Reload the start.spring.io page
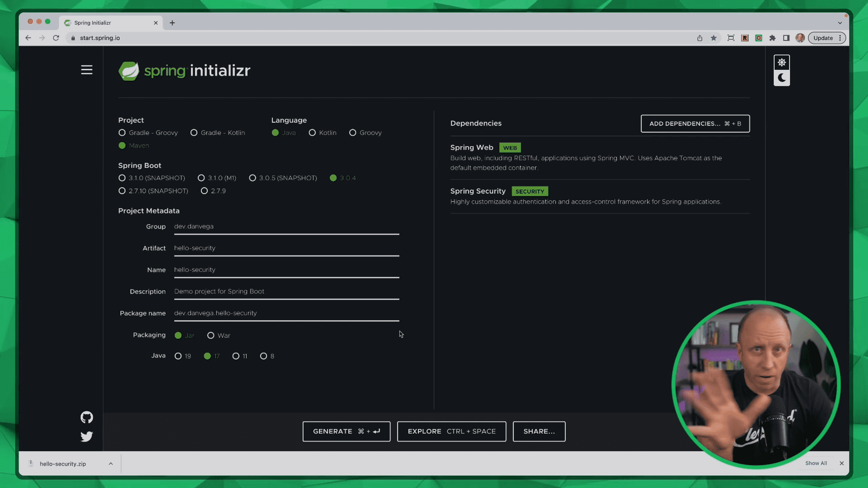868x488 pixels. coord(56,38)
